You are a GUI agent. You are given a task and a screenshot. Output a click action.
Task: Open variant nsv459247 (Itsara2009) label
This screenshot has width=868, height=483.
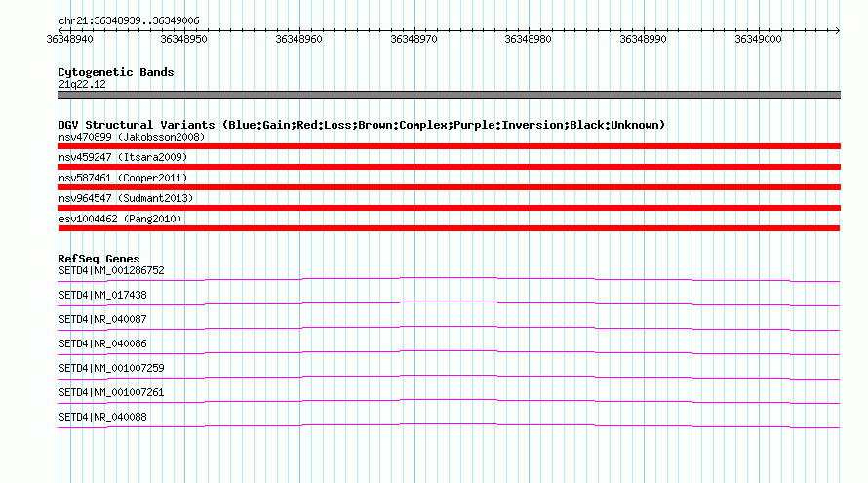(x=123, y=157)
